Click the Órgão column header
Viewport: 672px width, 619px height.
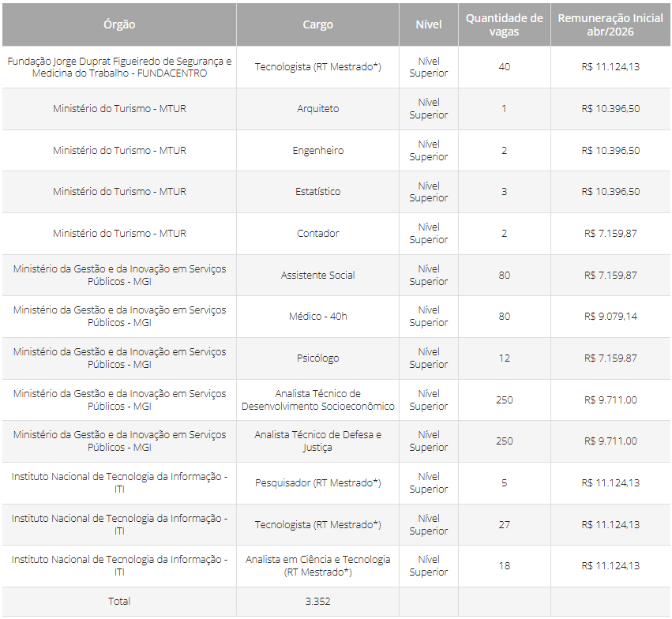coord(119,24)
